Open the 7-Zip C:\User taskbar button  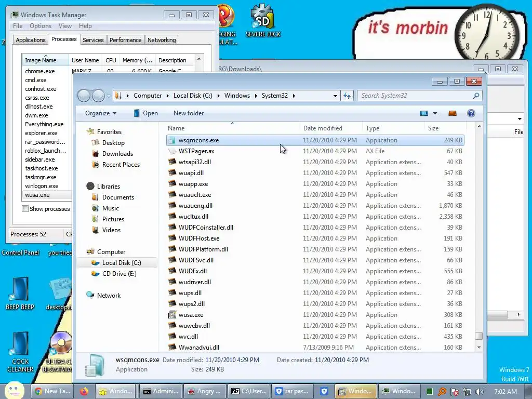coord(249,391)
